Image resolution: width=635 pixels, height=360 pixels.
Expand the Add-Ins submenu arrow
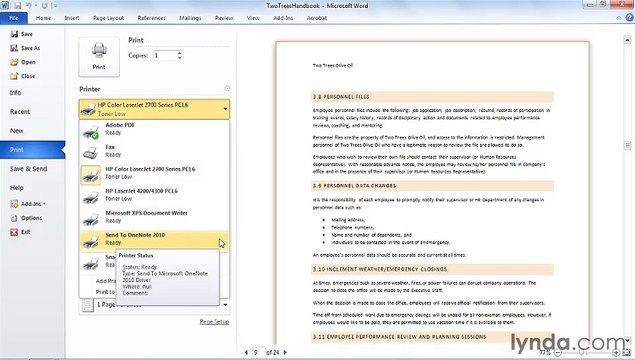coord(44,204)
